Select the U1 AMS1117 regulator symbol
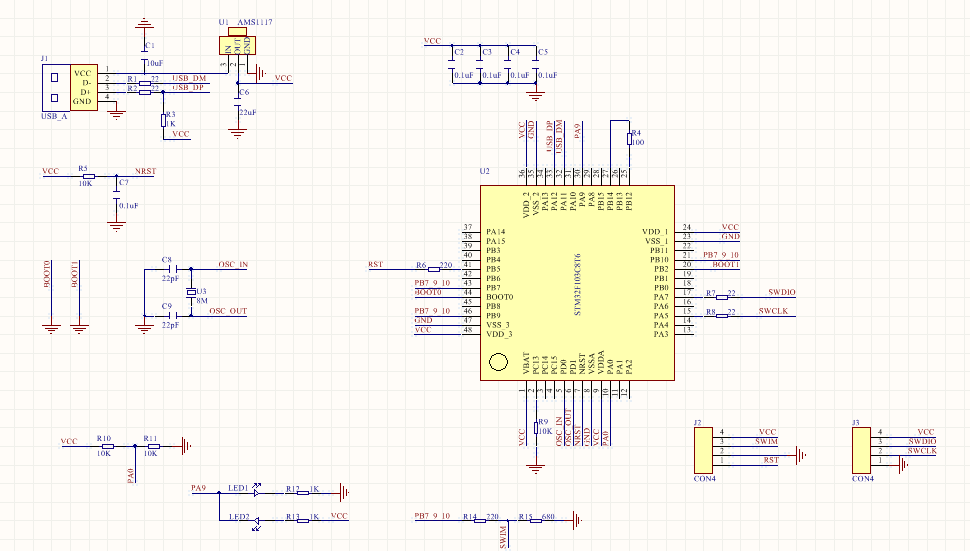Screen dimensions: 970x551 (x=237, y=42)
